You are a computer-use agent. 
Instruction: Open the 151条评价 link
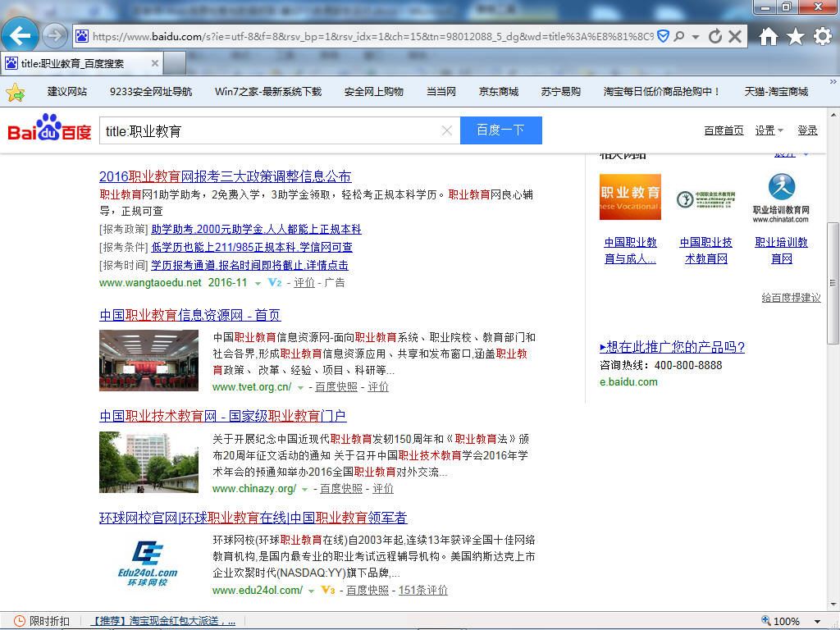[x=422, y=590]
